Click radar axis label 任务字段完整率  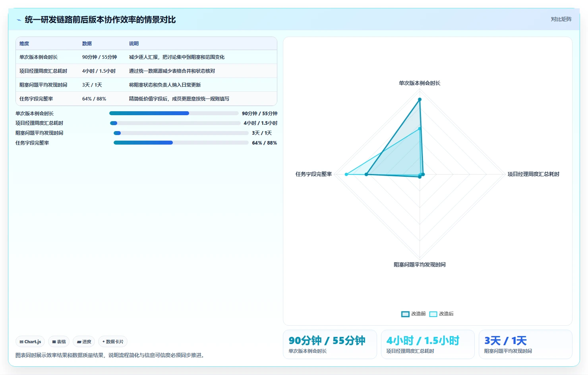[x=313, y=174]
